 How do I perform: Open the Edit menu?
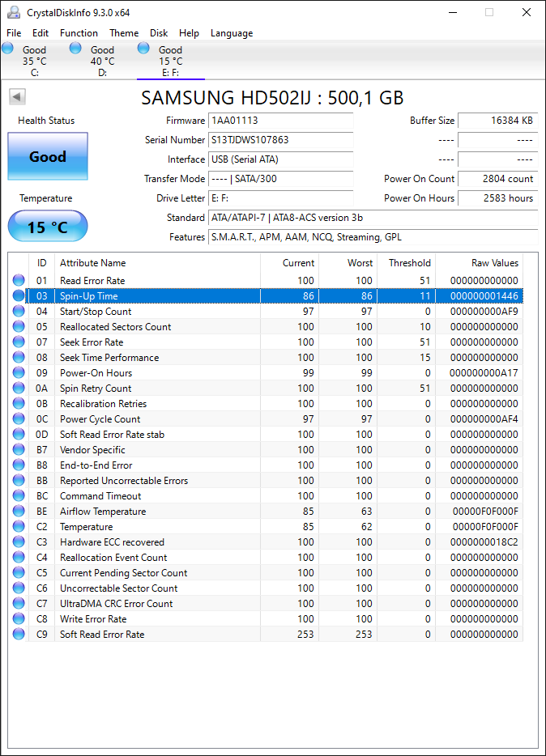point(41,33)
